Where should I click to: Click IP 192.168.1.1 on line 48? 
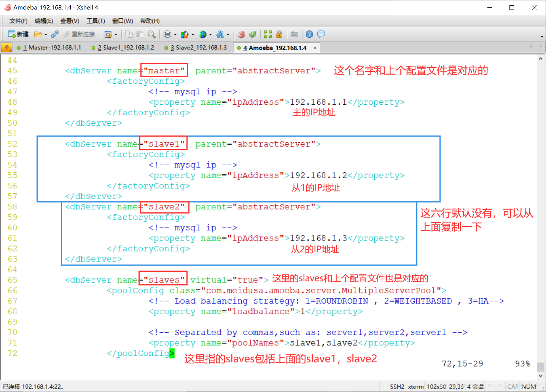(x=318, y=102)
